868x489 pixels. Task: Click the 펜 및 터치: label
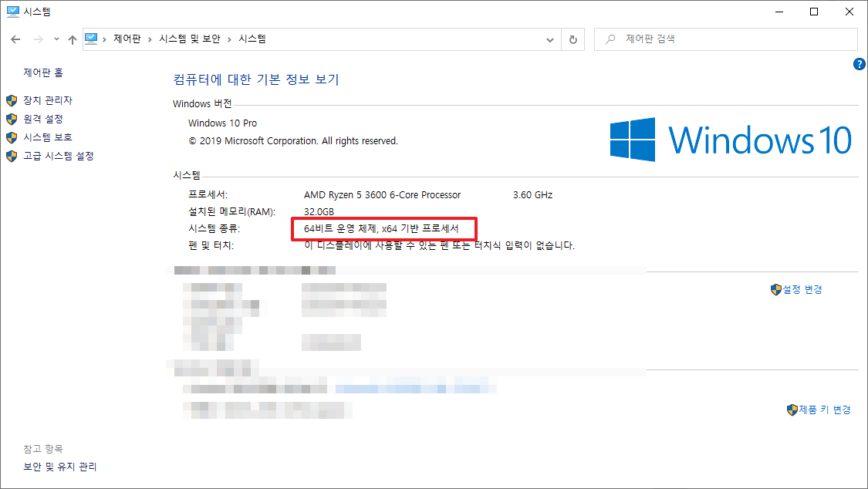pyautogui.click(x=211, y=245)
